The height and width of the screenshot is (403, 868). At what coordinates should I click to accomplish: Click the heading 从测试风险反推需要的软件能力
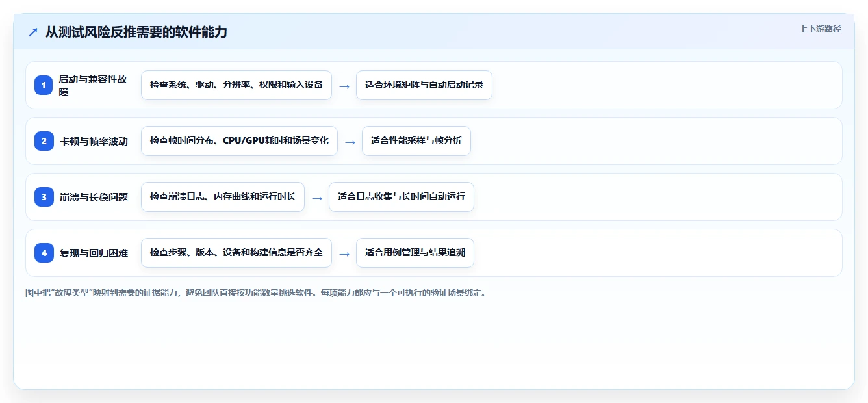point(136,32)
